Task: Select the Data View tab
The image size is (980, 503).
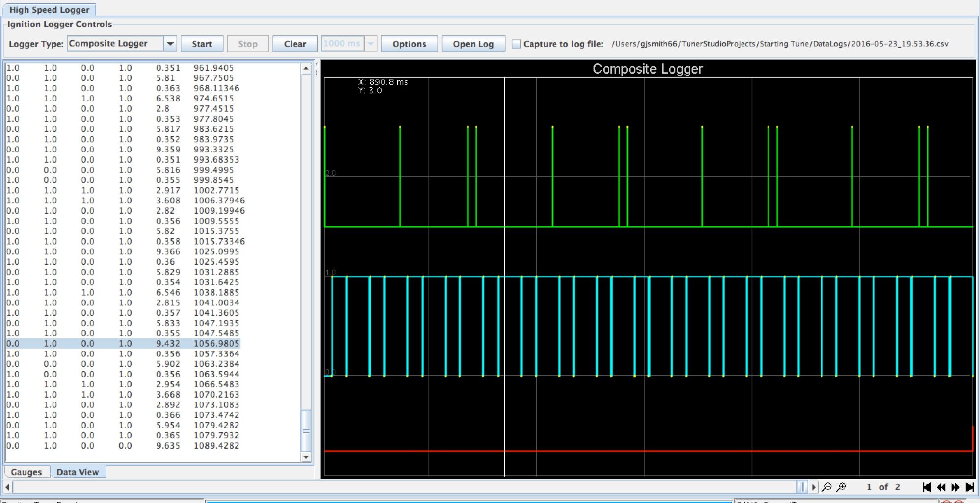Action: click(x=78, y=472)
